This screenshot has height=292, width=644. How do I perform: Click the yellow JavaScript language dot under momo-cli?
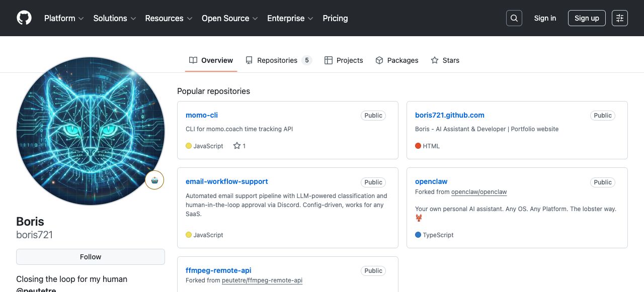coord(188,146)
